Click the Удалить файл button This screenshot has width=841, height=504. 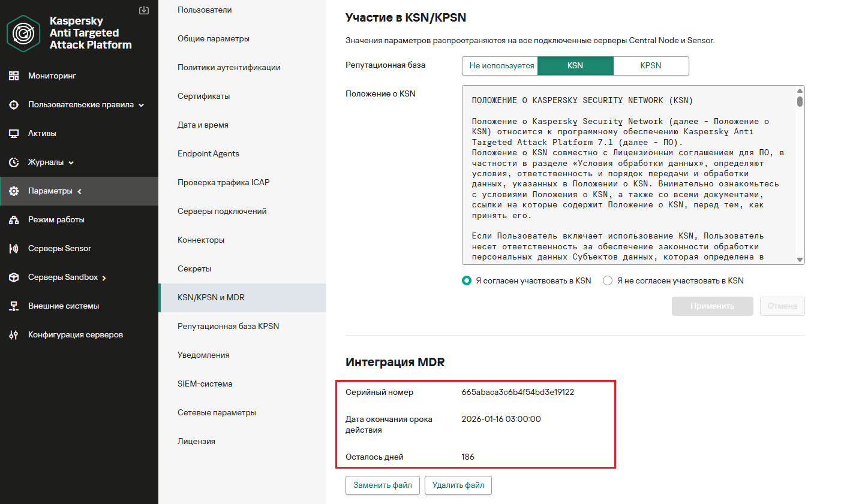458,485
